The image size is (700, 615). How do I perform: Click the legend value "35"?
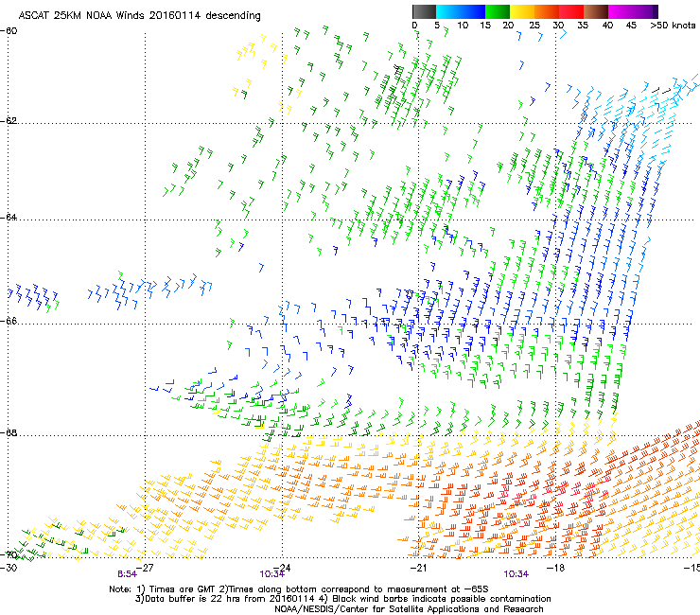pos(583,26)
